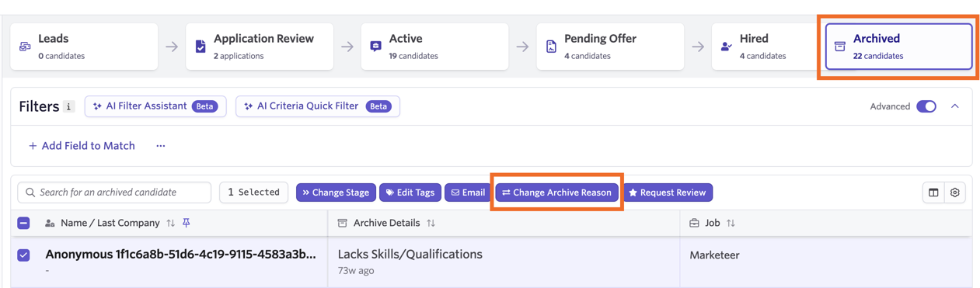
Task: Click the Lacks Skills/Qualifications text
Action: pos(410,254)
